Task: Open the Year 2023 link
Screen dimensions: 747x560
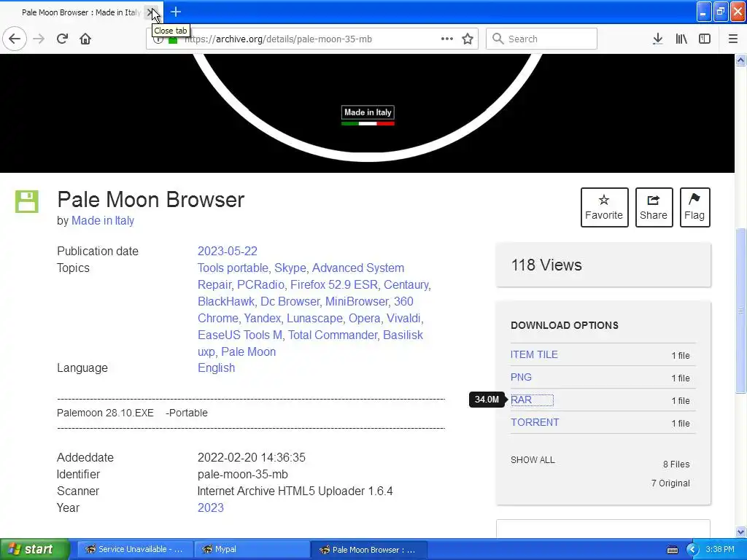Action: pyautogui.click(x=211, y=507)
